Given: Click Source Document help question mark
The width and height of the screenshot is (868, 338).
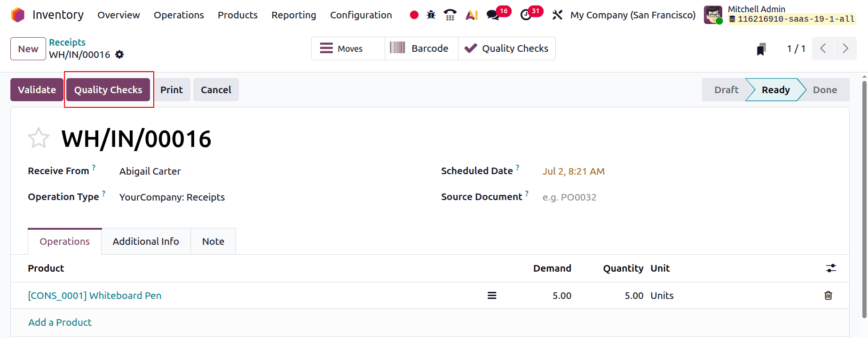Looking at the screenshot, I should point(527,193).
